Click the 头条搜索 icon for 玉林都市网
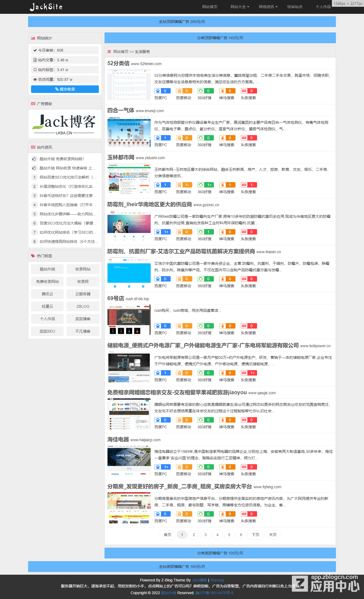The image size is (364, 599). click(x=244, y=185)
